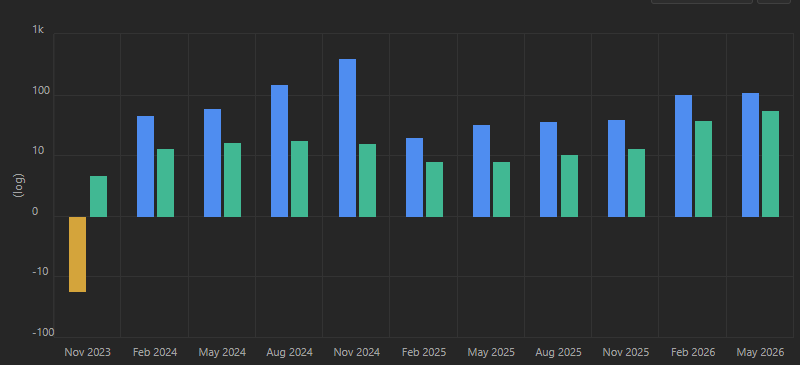Select the blue bar for Aug 2025

548,169
